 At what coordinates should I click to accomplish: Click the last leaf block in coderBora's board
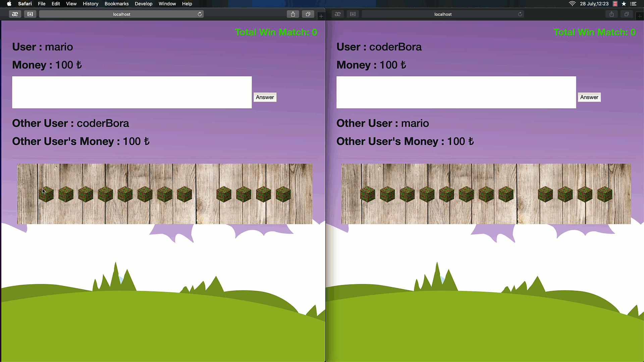coord(605,194)
